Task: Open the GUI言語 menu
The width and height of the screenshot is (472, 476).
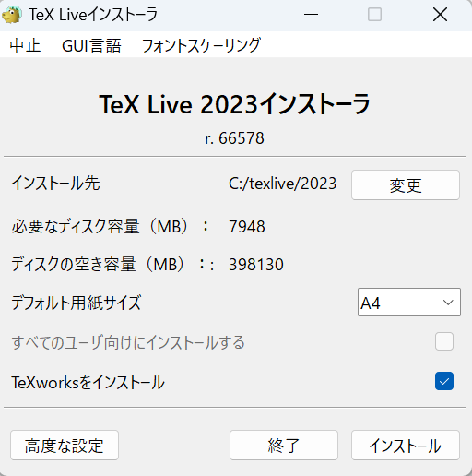Action: tap(91, 45)
